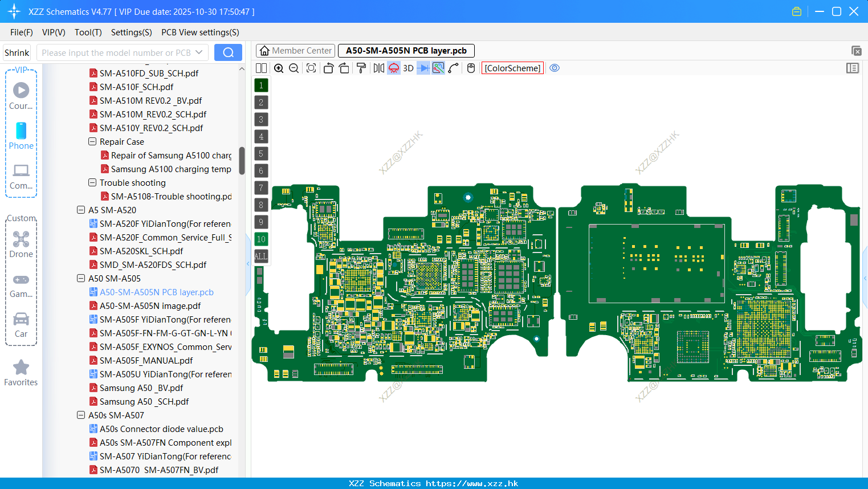Collapse the Trouble shooting section

pyautogui.click(x=92, y=182)
